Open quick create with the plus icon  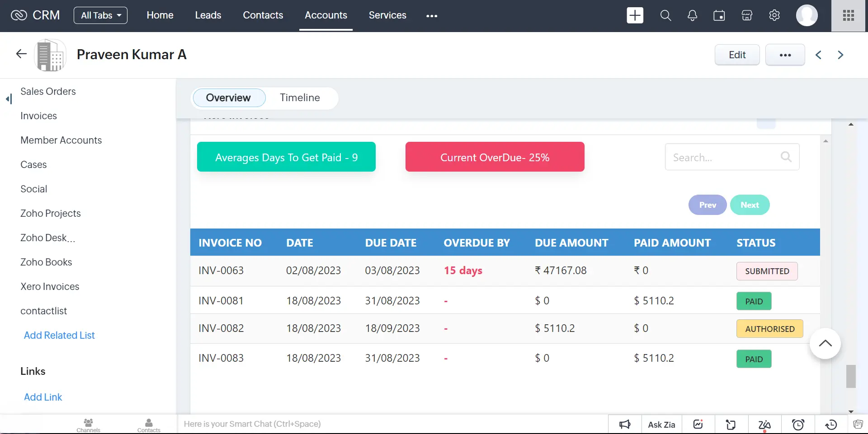(634, 15)
